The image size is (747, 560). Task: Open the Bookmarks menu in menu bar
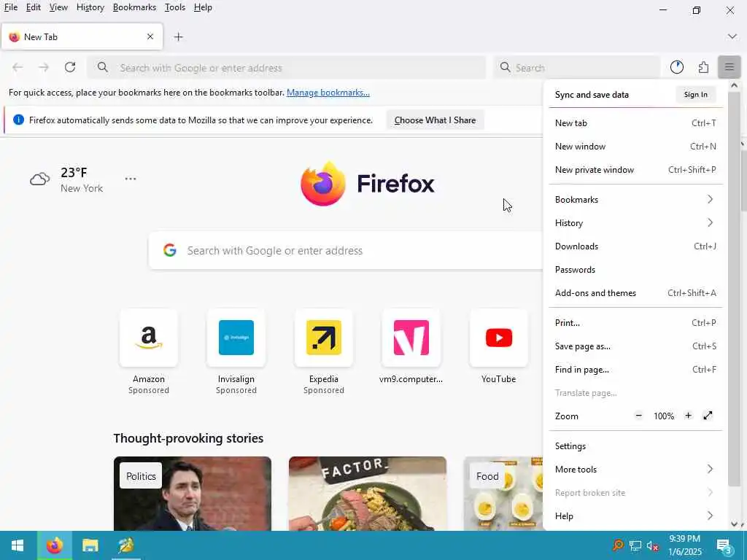pyautogui.click(x=134, y=7)
